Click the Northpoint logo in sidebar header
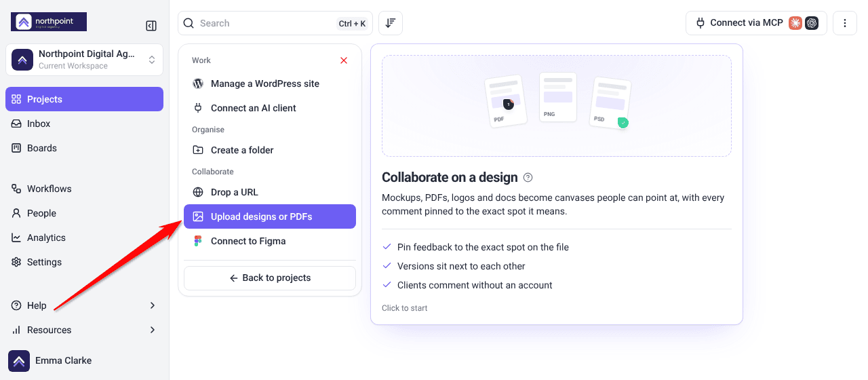Screen dimensions: 868x380 [x=49, y=22]
